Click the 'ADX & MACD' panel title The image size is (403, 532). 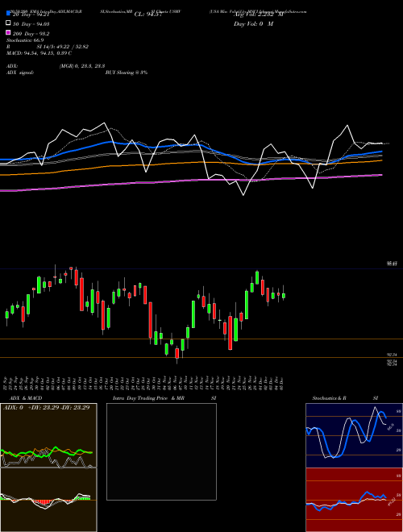(x=26, y=398)
